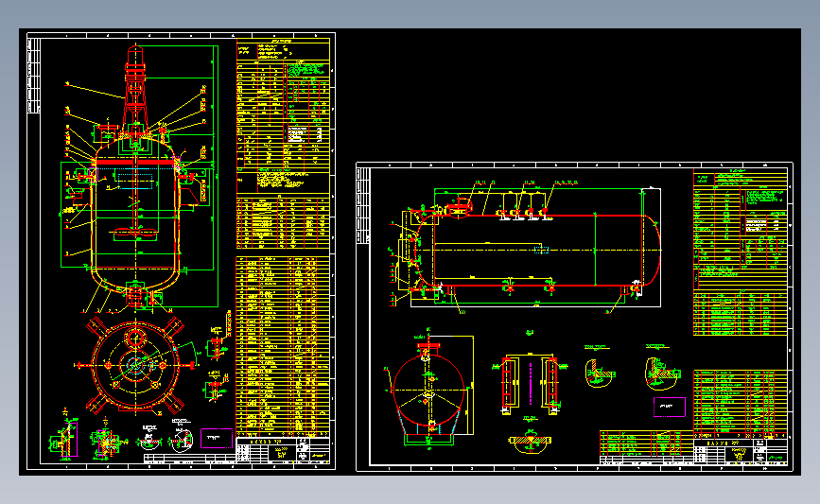Click the long parts list table on left sheet
The width and height of the screenshot is (820, 504).
[283, 346]
